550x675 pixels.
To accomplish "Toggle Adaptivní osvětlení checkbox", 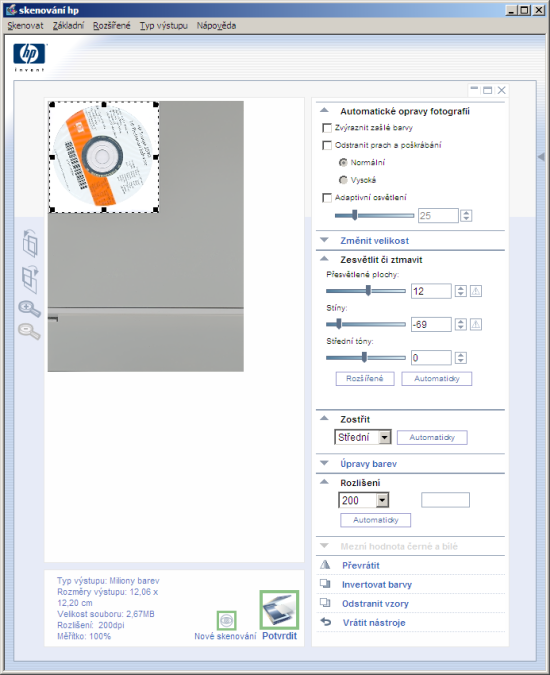I will [x=327, y=198].
